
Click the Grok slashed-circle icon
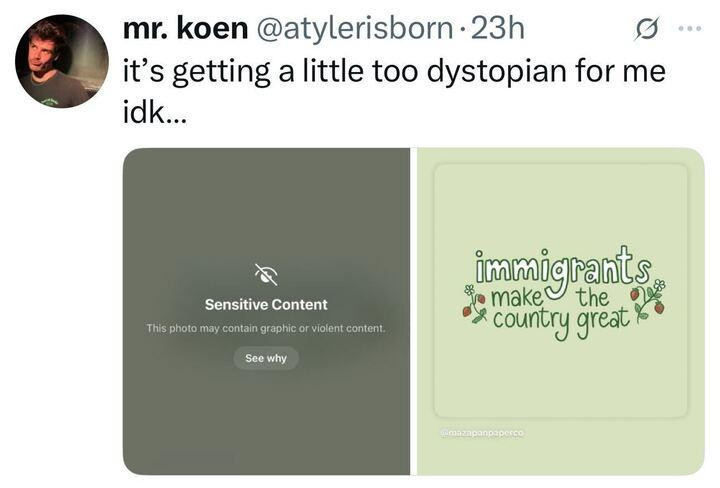tap(647, 28)
